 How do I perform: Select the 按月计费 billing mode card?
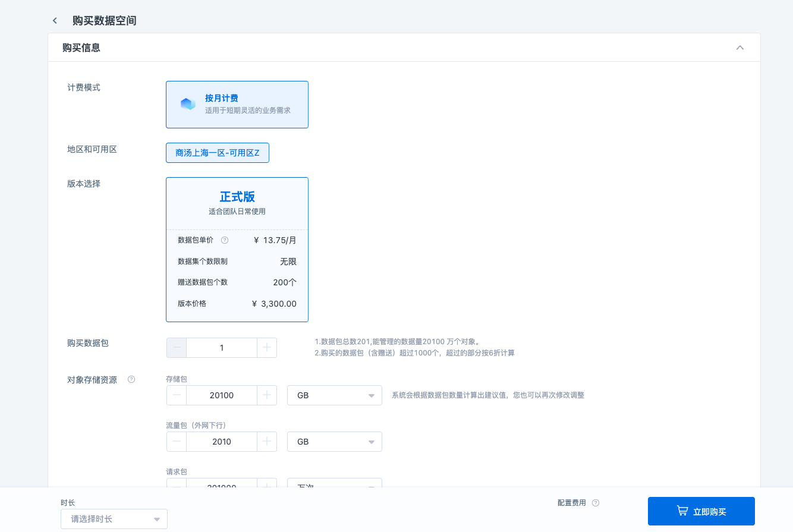(x=237, y=104)
